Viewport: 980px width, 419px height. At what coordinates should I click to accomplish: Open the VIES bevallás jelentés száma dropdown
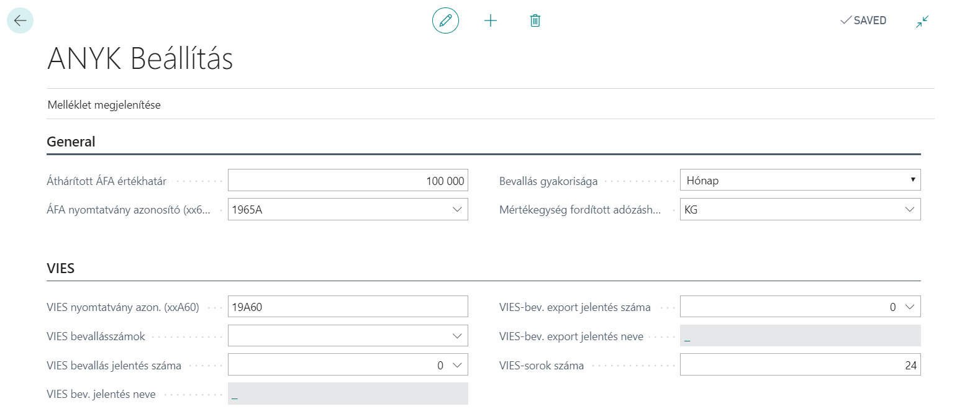(458, 365)
